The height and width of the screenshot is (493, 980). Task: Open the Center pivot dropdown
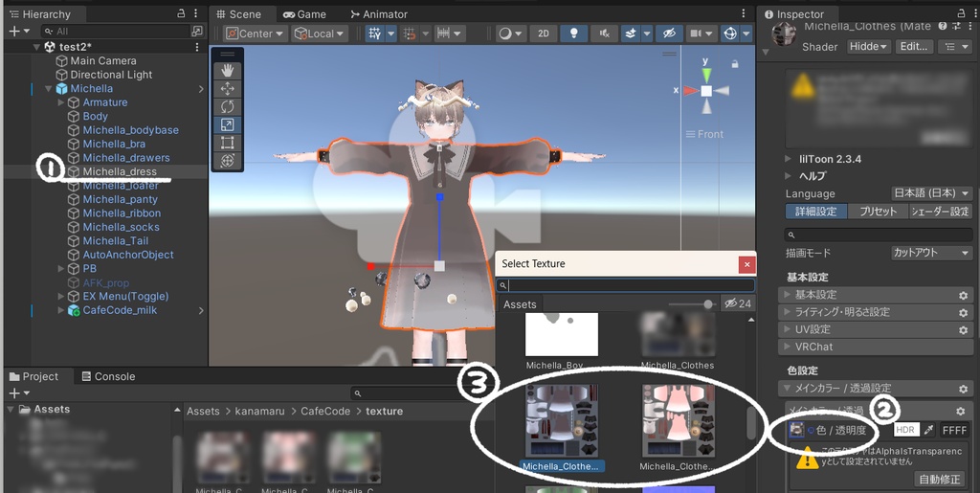point(255,34)
